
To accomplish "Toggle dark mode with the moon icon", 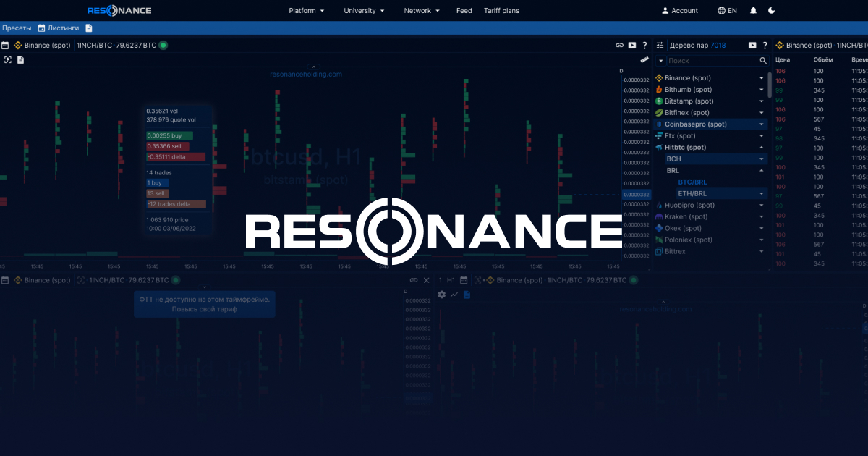I will (x=772, y=11).
